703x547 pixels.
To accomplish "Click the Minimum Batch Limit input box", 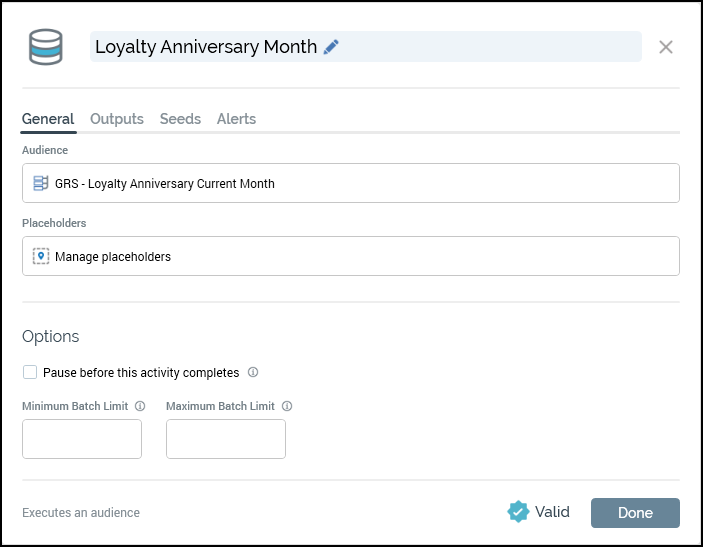I will tap(82, 439).
